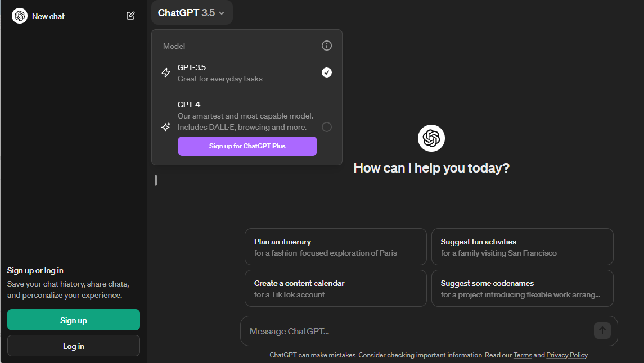Click 'Save your chat history' description text

point(68,289)
